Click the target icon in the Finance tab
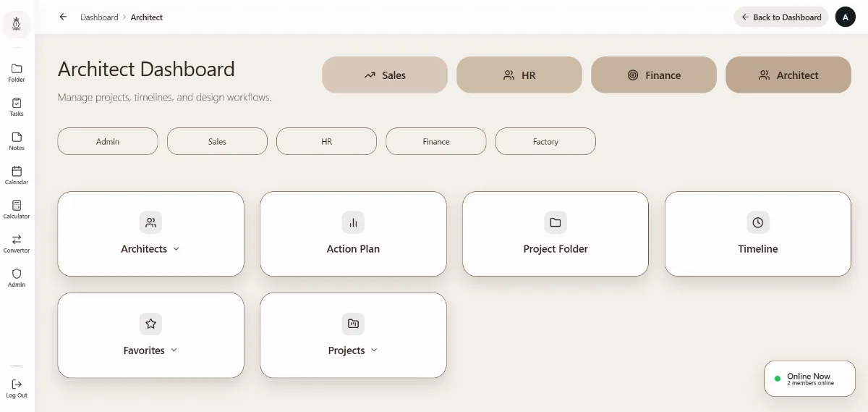This screenshot has width=868, height=412. [633, 75]
